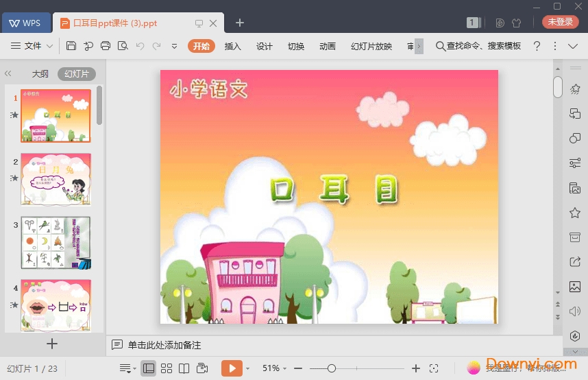
Task: Add new slide with plus button
Action: click(52, 344)
